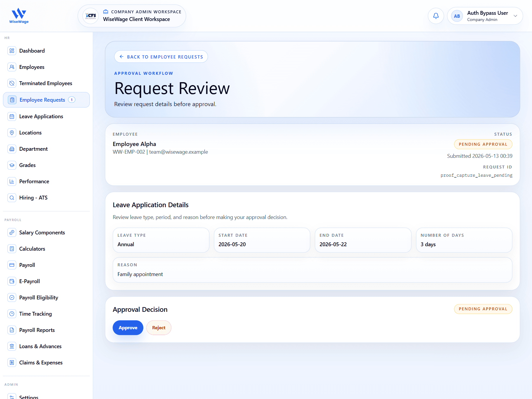Click the WiseWage logo
The height and width of the screenshot is (399, 532).
(19, 16)
